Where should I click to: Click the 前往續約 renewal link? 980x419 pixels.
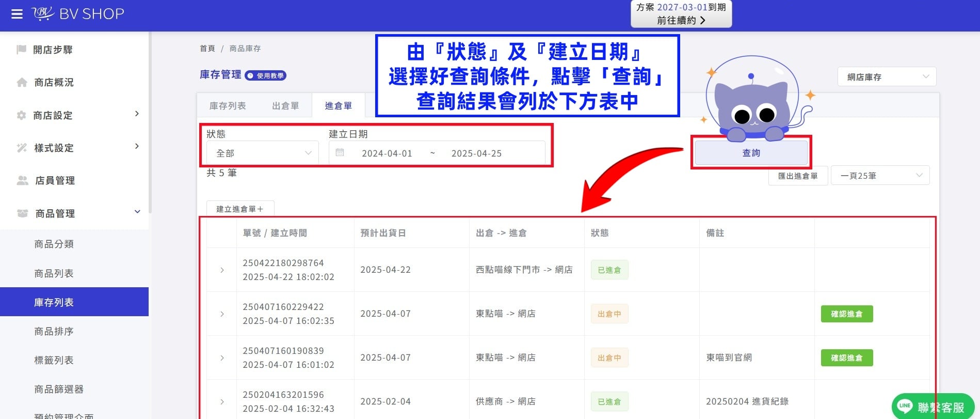[x=681, y=20]
